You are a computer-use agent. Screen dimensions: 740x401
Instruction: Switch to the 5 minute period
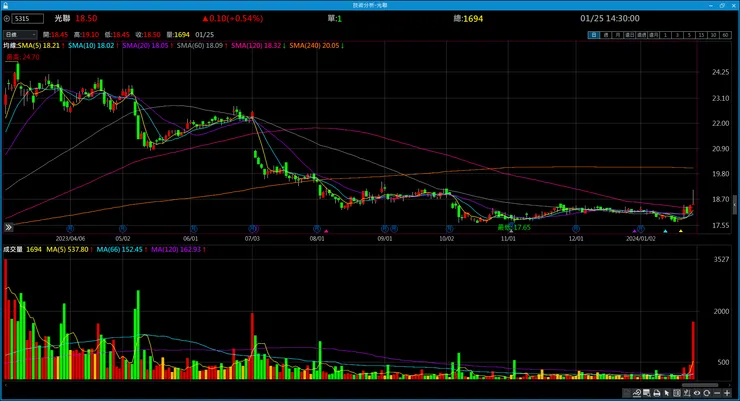pos(689,35)
